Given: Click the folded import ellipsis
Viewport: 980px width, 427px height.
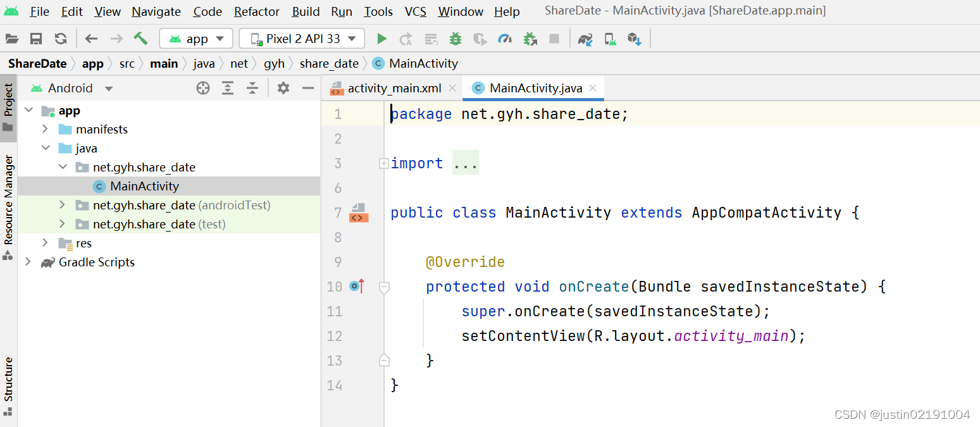Looking at the screenshot, I should click(x=465, y=163).
